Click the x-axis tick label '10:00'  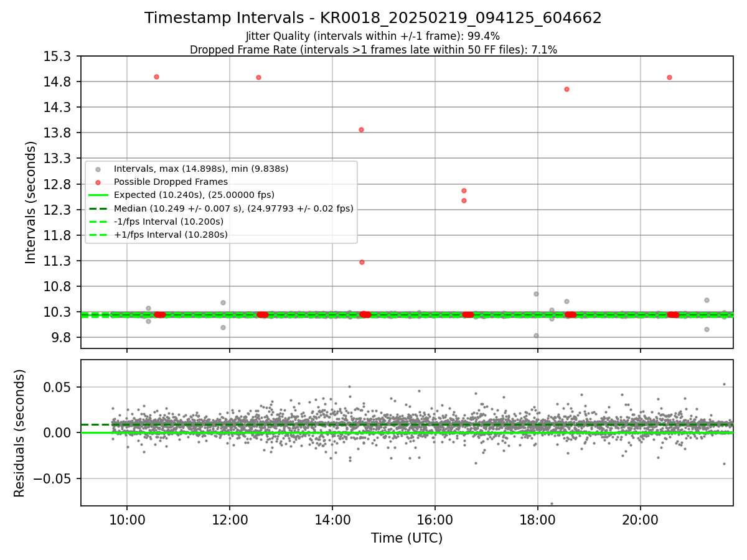127,520
